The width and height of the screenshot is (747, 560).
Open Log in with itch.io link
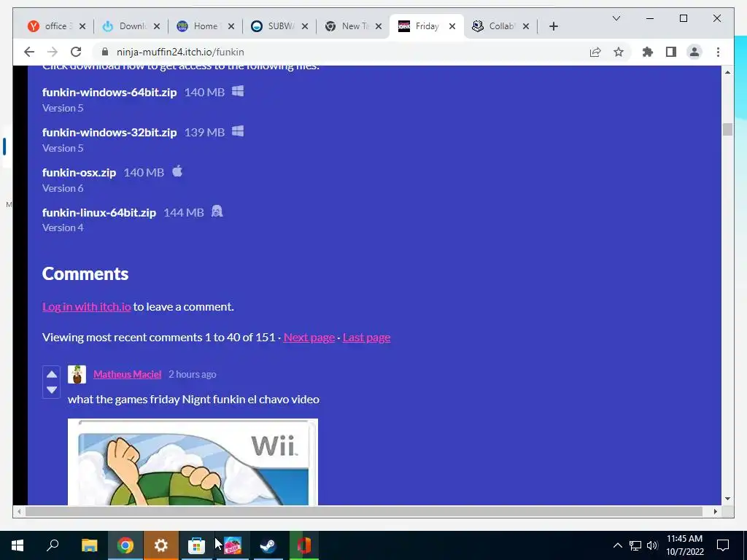[x=86, y=307]
